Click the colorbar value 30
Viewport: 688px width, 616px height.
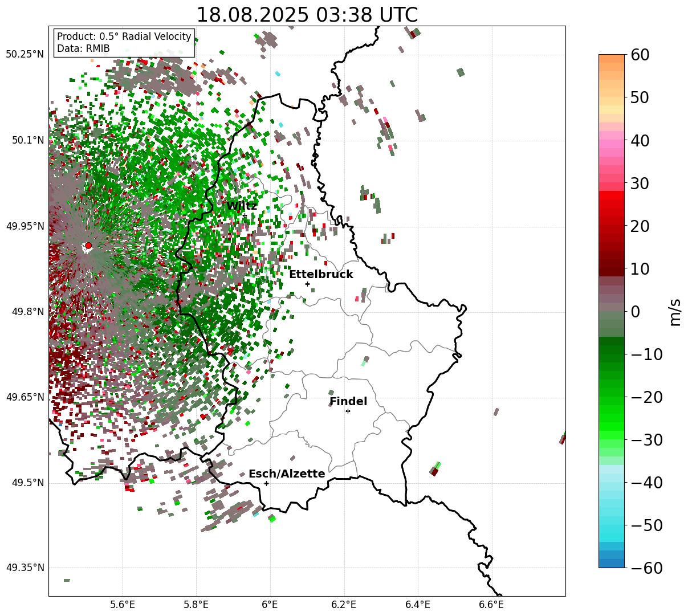pyautogui.click(x=639, y=183)
